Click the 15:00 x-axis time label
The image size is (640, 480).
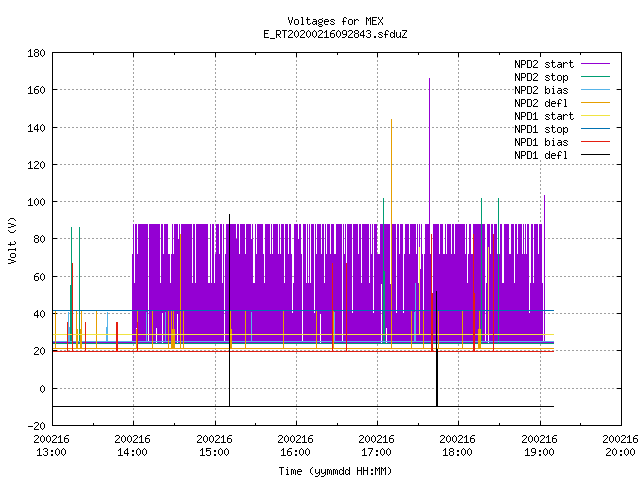[x=214, y=453]
